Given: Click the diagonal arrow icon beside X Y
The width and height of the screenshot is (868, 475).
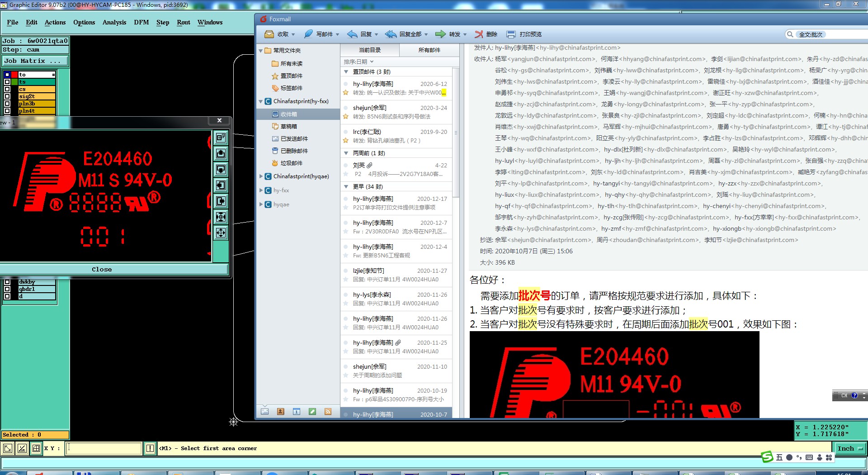Looking at the screenshot, I should pyautogui.click(x=8, y=448).
